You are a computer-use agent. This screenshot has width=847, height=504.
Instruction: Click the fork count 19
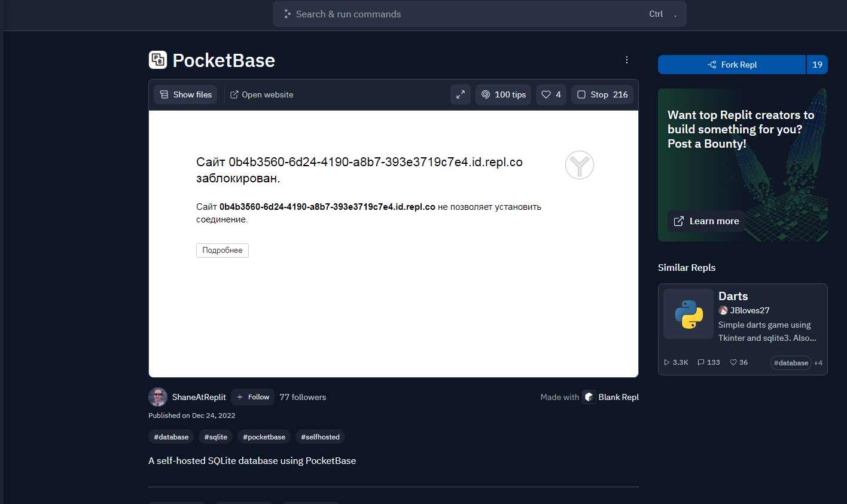[817, 65]
